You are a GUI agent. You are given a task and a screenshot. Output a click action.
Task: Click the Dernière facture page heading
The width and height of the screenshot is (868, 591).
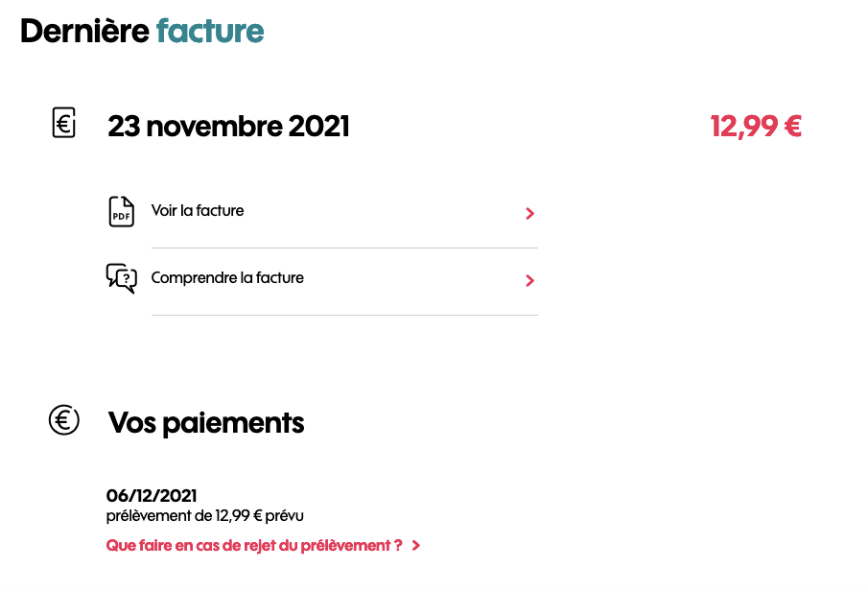pos(142,31)
